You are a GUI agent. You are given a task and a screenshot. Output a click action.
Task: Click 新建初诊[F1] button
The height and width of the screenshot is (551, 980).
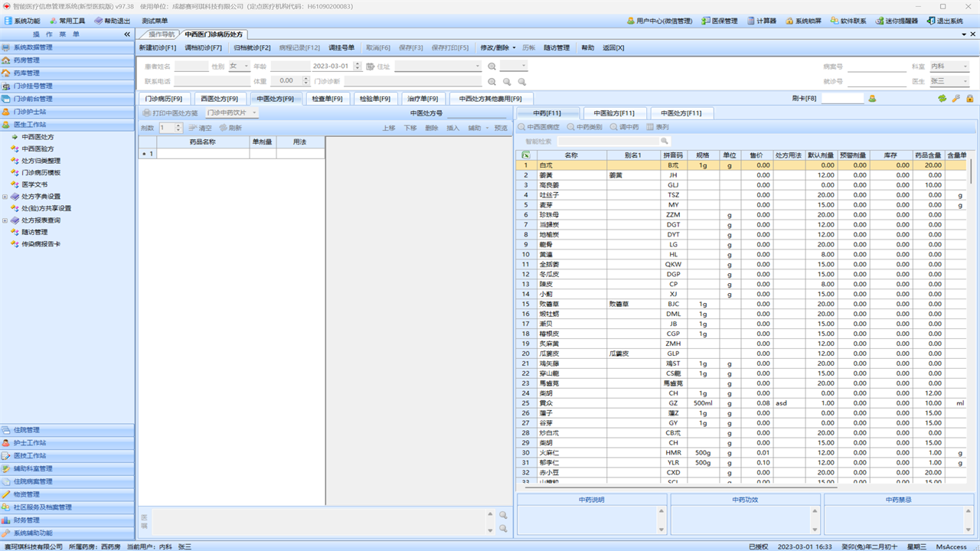(158, 47)
